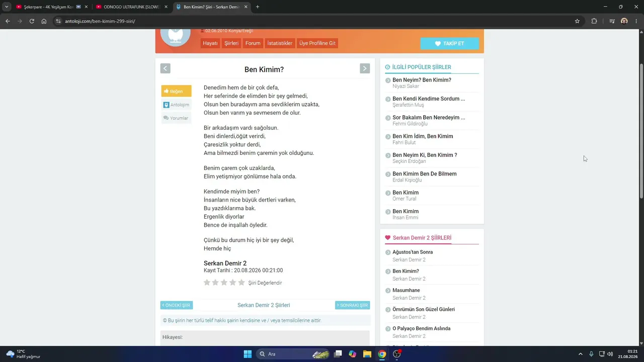The image size is (644, 362).
Task: Open Ben Kimim by İhsan Emmi
Action: click(x=406, y=211)
